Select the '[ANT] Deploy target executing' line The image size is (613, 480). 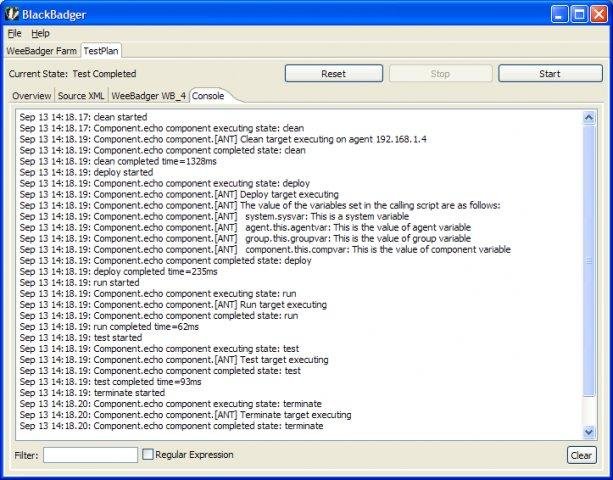point(179,194)
